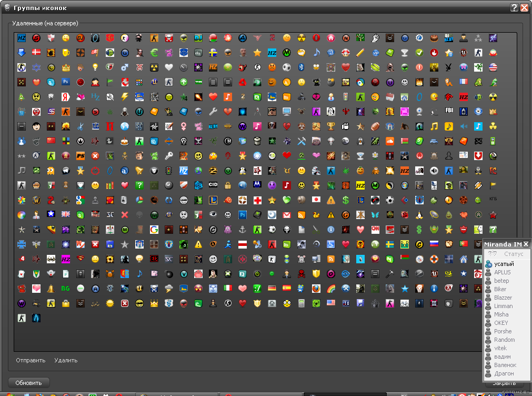Image resolution: width=532 pixels, height=396 pixels.
Task: Select contact Драгон in Miranda IM
Action: (x=504, y=373)
